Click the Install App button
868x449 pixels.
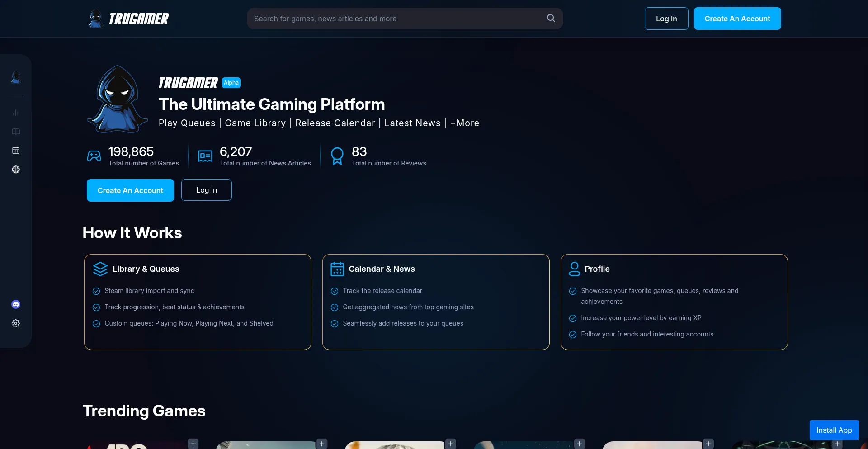(x=834, y=430)
